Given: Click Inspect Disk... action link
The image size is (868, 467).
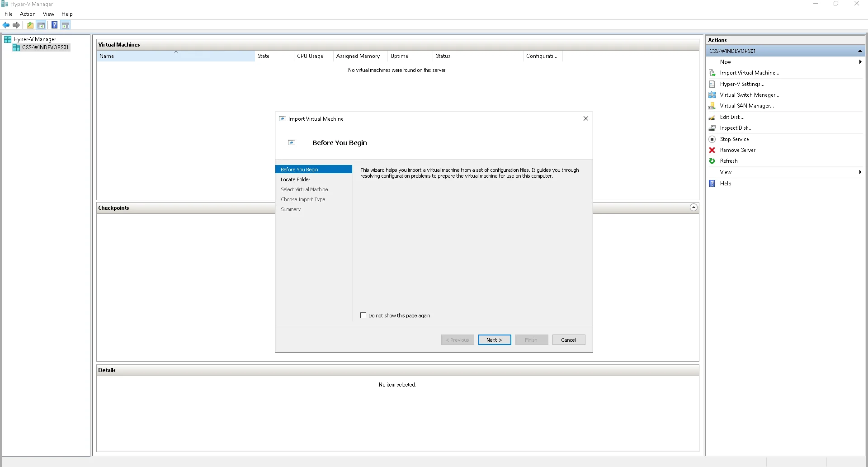Looking at the screenshot, I should point(736,128).
